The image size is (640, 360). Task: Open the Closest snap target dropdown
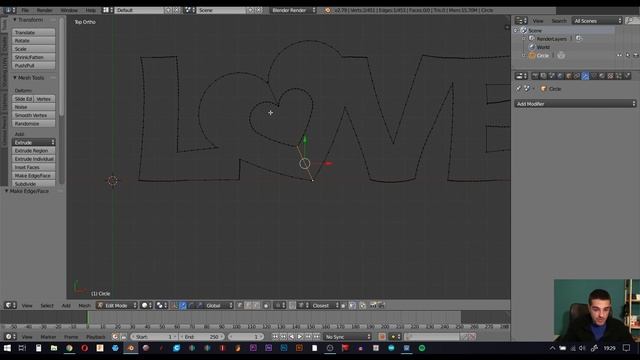tap(324, 305)
